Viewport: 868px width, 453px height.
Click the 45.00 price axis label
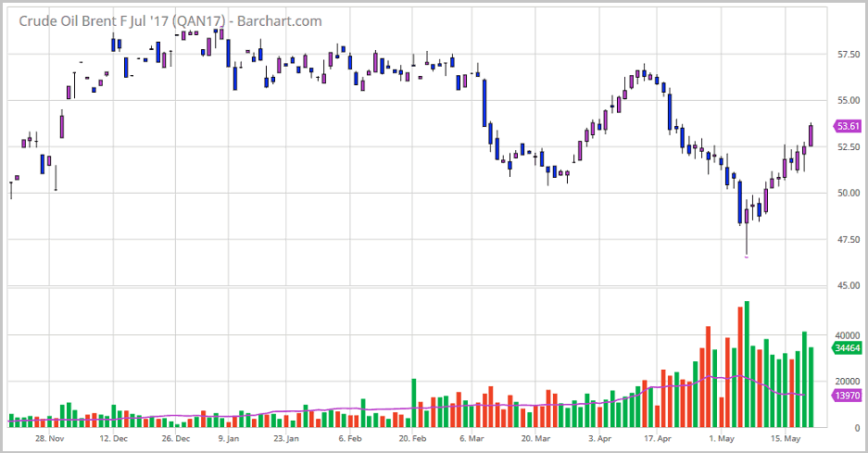coord(849,285)
